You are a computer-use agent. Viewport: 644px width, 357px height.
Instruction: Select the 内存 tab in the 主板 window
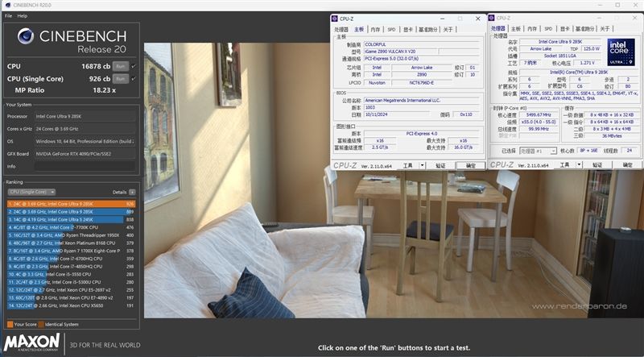[x=375, y=30]
